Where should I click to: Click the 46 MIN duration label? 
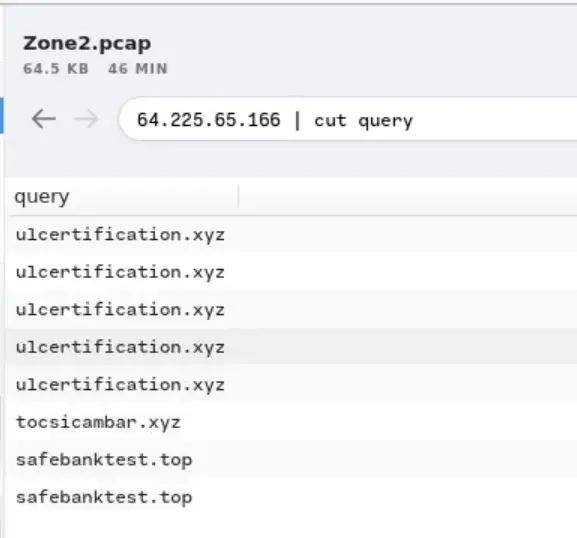[x=138, y=69]
